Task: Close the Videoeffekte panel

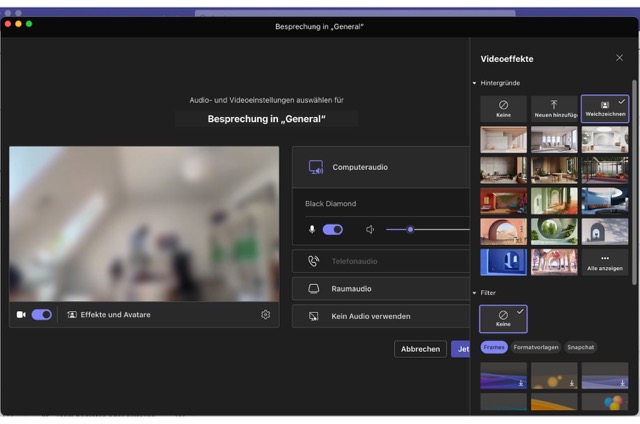Action: (619, 58)
